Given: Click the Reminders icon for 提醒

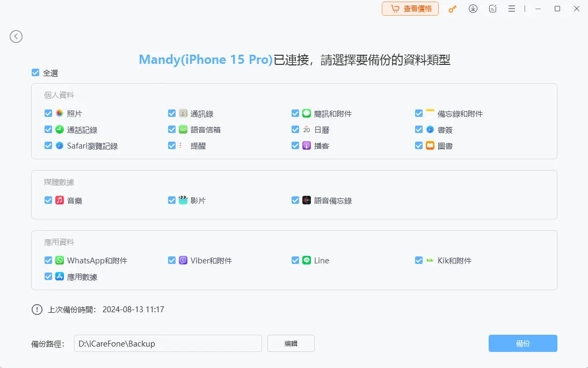Looking at the screenshot, I should coord(183,145).
